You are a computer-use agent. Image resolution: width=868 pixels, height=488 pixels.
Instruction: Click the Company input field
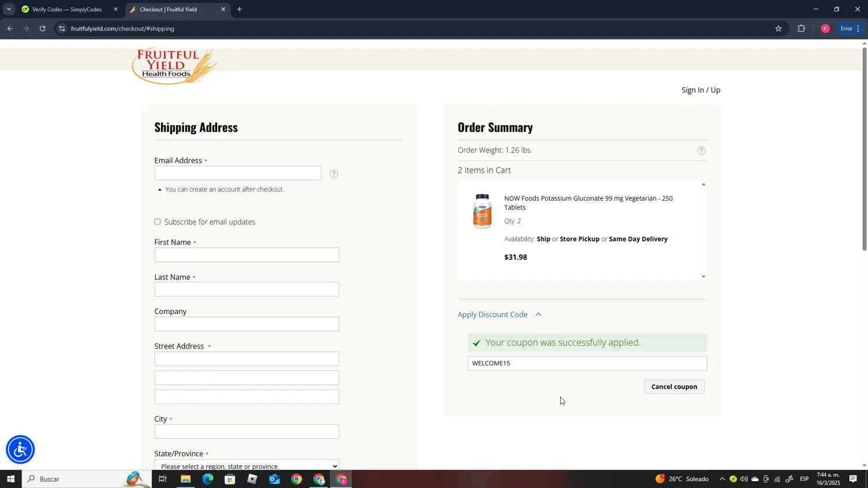point(247,324)
